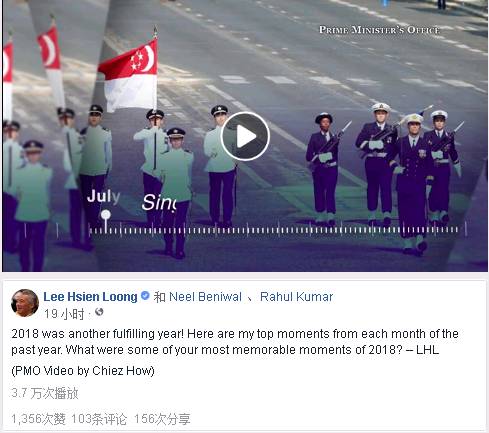View the 1,356次赞 likes list

(38, 419)
